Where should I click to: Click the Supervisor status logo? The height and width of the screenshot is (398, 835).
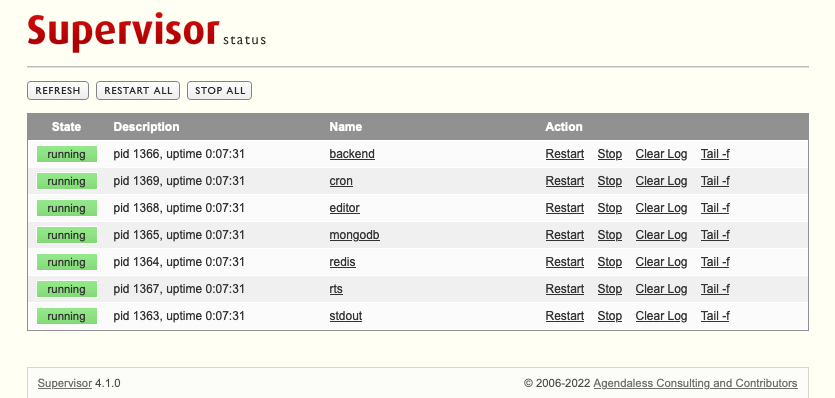click(146, 33)
